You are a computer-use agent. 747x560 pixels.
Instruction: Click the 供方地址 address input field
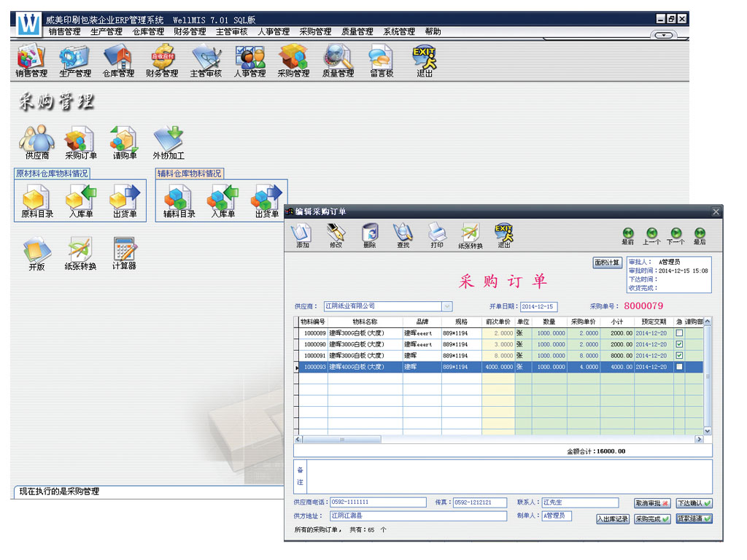(x=418, y=516)
